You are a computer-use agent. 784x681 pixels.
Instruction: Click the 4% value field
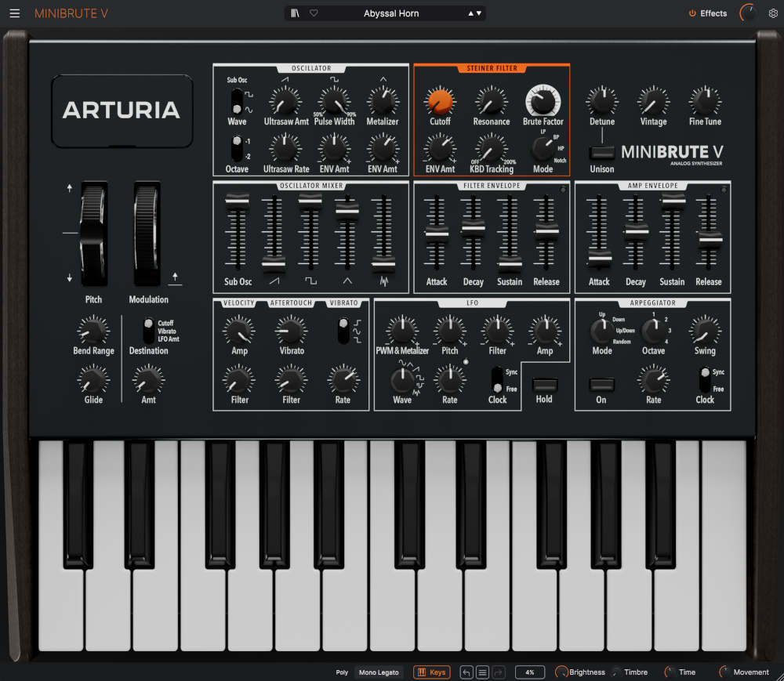pos(530,672)
